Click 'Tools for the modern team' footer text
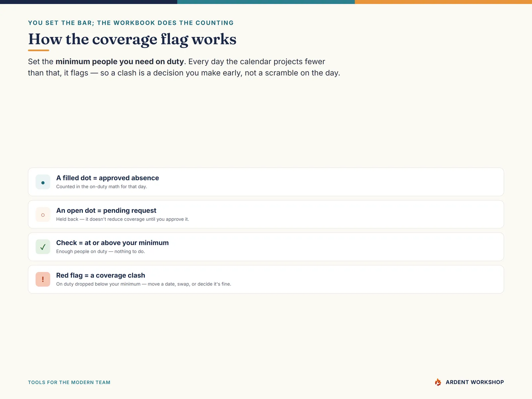532x399 pixels. [x=69, y=382]
